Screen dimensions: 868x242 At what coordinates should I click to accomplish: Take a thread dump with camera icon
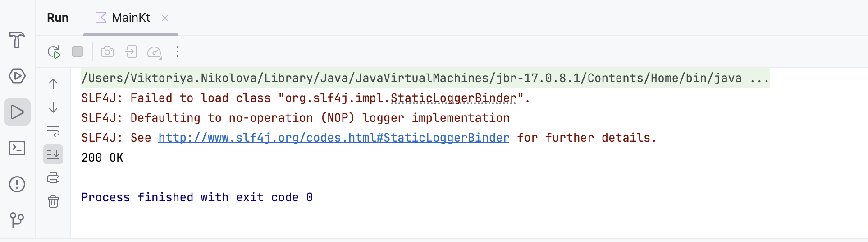[107, 52]
